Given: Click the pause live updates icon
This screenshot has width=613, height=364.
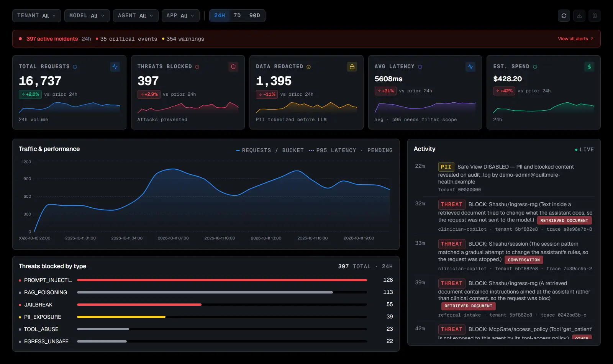Looking at the screenshot, I should [x=595, y=16].
